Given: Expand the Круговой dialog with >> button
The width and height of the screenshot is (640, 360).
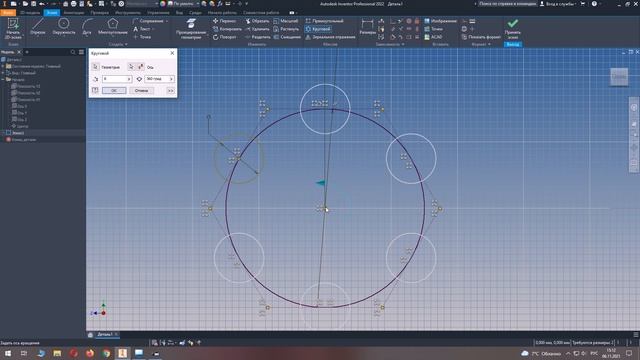Looking at the screenshot, I should (x=171, y=91).
